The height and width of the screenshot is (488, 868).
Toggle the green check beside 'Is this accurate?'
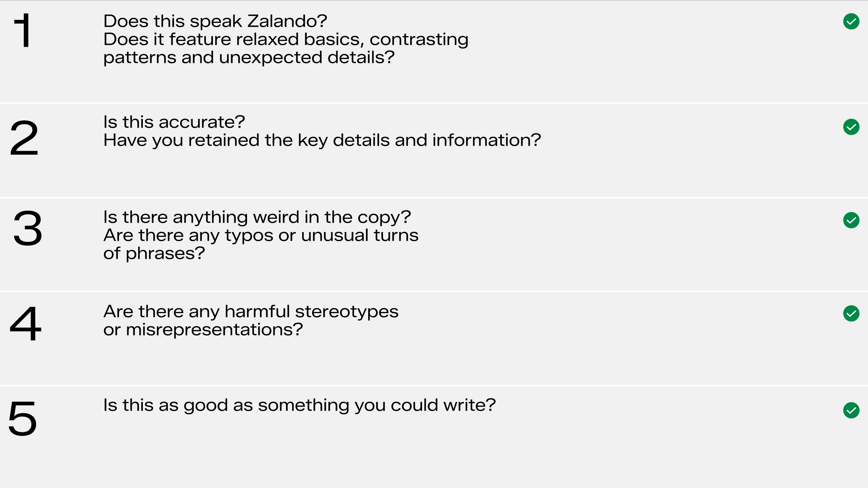click(x=851, y=127)
